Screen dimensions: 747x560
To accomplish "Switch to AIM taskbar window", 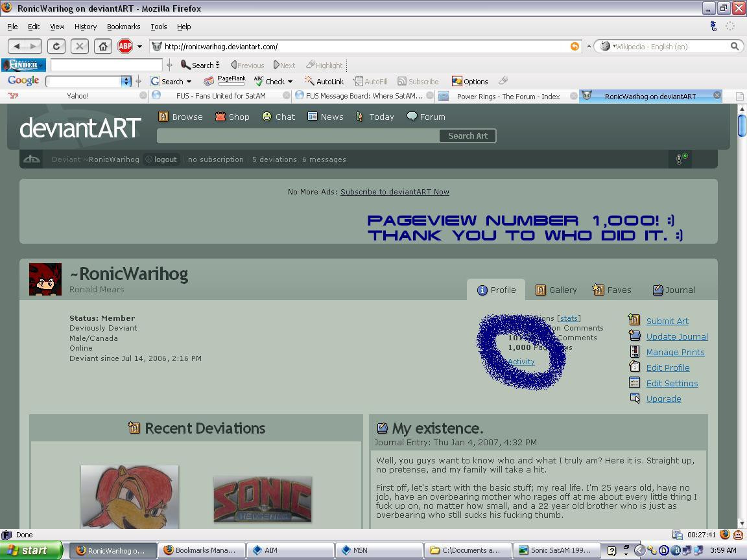I will 290,550.
